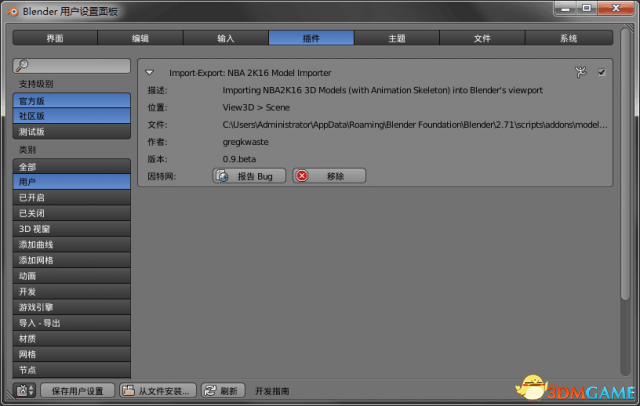Viewport: 640px width, 406px height.
Task: Toggle 测试版 support level filter
Action: [72, 132]
